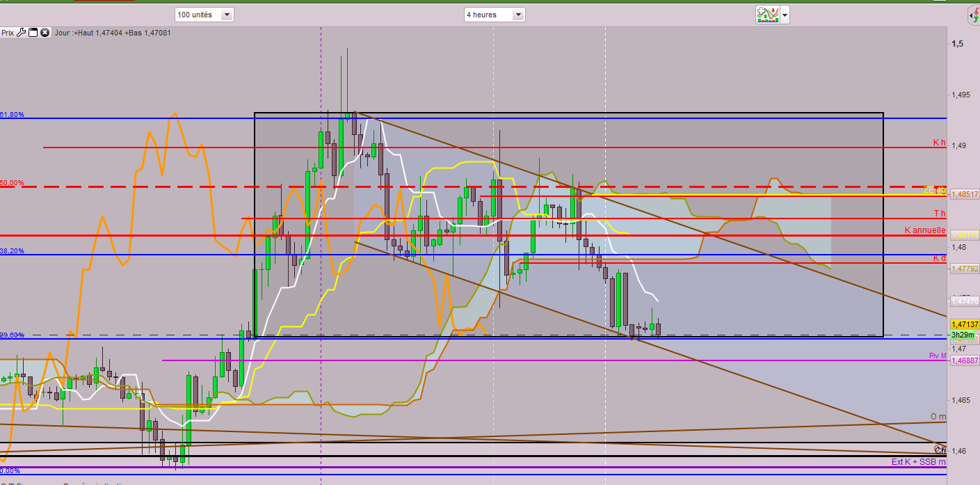Click the 1,48517 price tag
The width and height of the screenshot is (980, 485).
(x=965, y=193)
